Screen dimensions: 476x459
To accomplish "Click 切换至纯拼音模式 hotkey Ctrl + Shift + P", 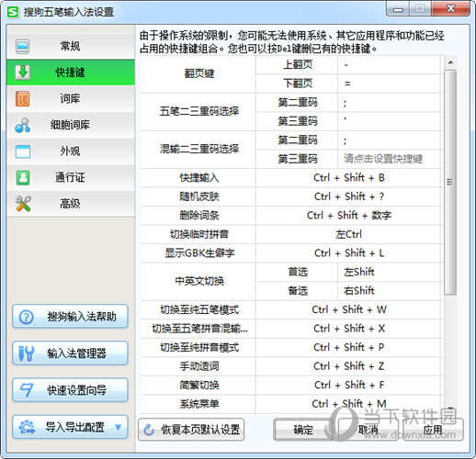I will [349, 347].
